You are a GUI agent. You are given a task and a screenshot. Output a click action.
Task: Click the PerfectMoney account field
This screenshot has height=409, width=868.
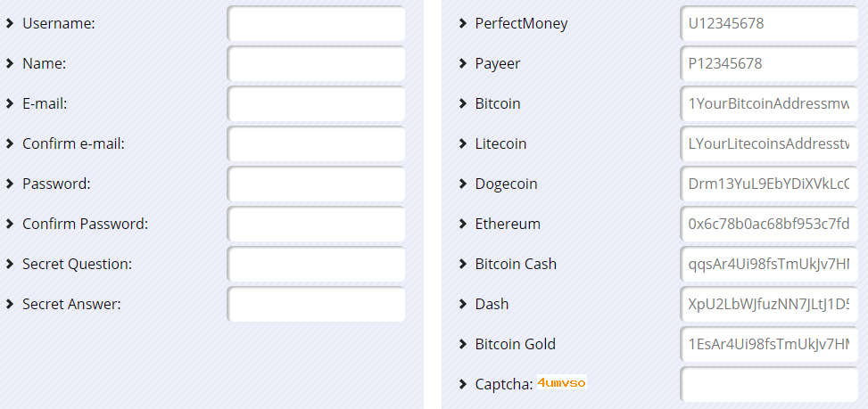point(770,24)
